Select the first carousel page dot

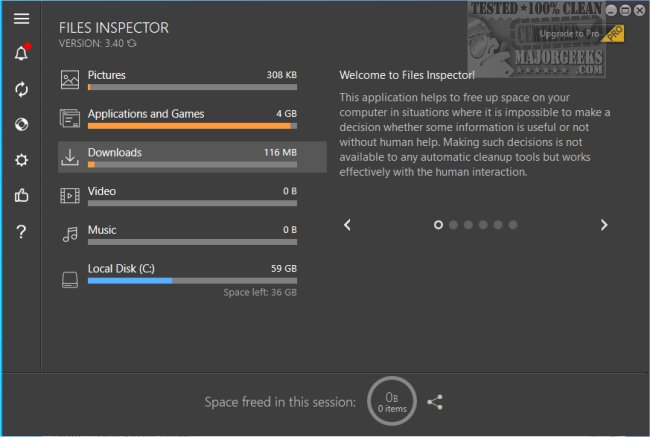pyautogui.click(x=438, y=225)
